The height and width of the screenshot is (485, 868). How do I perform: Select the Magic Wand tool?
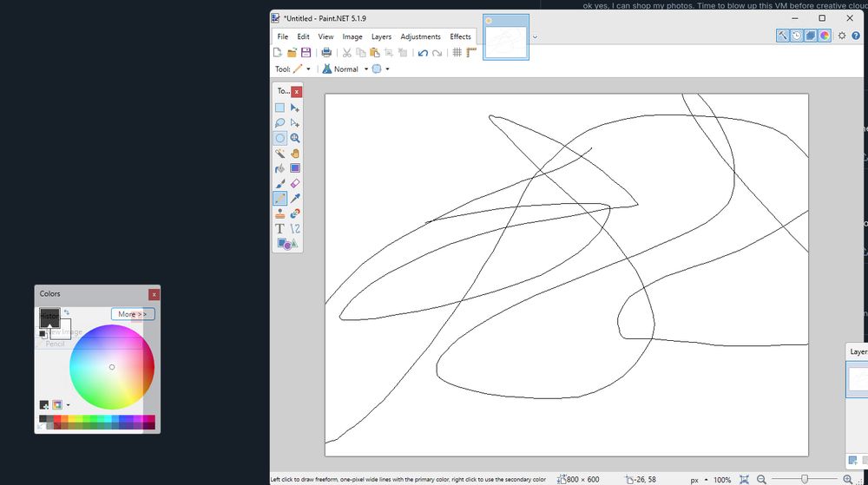pos(279,154)
